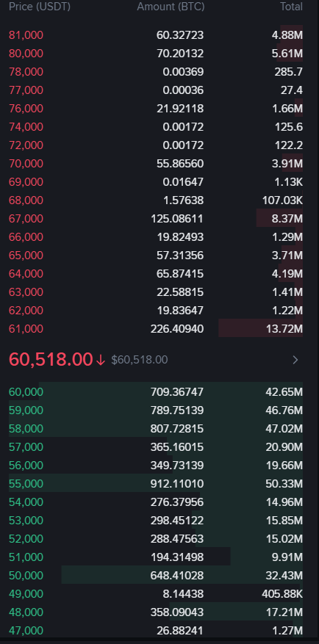Select the 59,000 bid price
This screenshot has height=644, width=319.
click(26, 410)
